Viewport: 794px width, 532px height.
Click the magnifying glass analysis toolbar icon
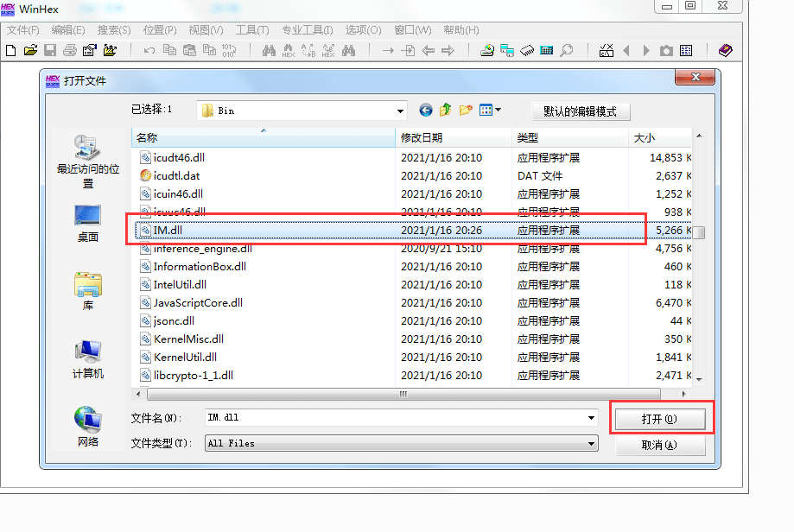click(x=567, y=51)
